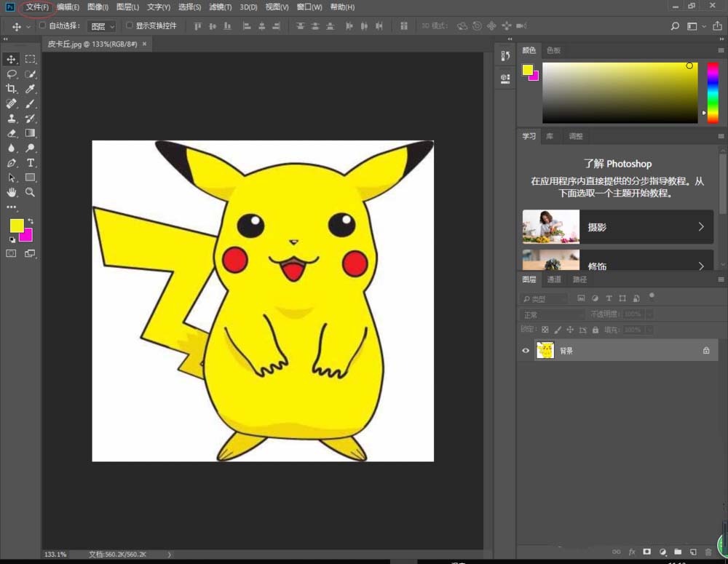The height and width of the screenshot is (564, 728).
Task: Select the Crop tool
Action: (12, 89)
